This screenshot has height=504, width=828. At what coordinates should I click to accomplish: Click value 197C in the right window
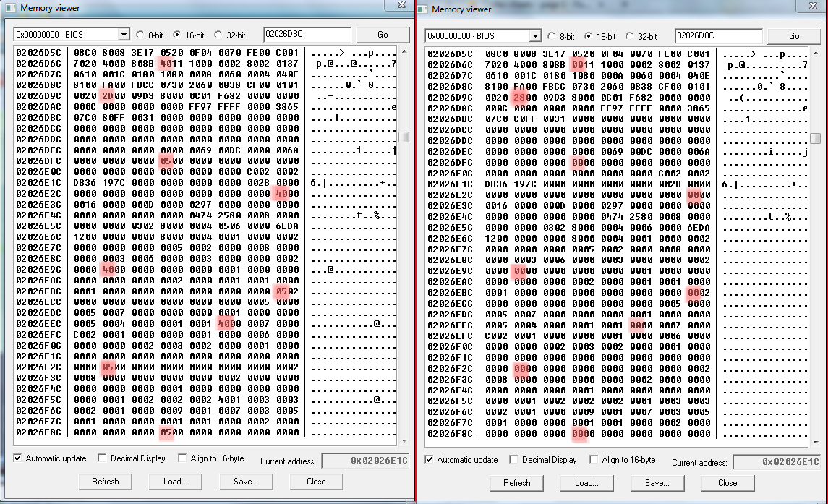pyautogui.click(x=526, y=184)
